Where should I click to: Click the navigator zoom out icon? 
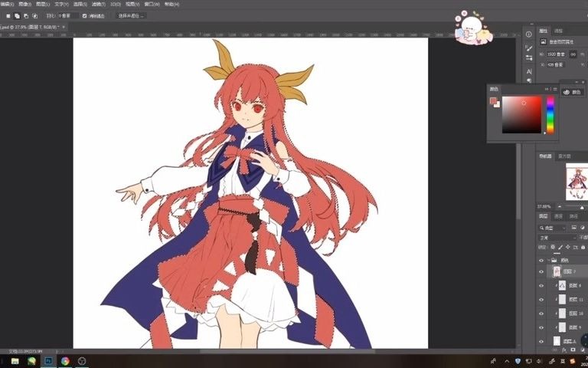click(559, 207)
